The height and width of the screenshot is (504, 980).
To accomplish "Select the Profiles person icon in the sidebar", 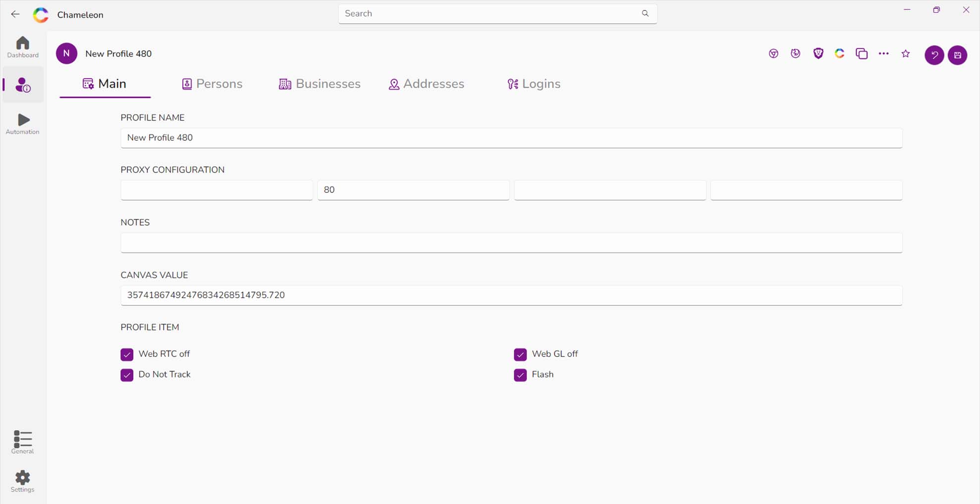I will coord(23,85).
